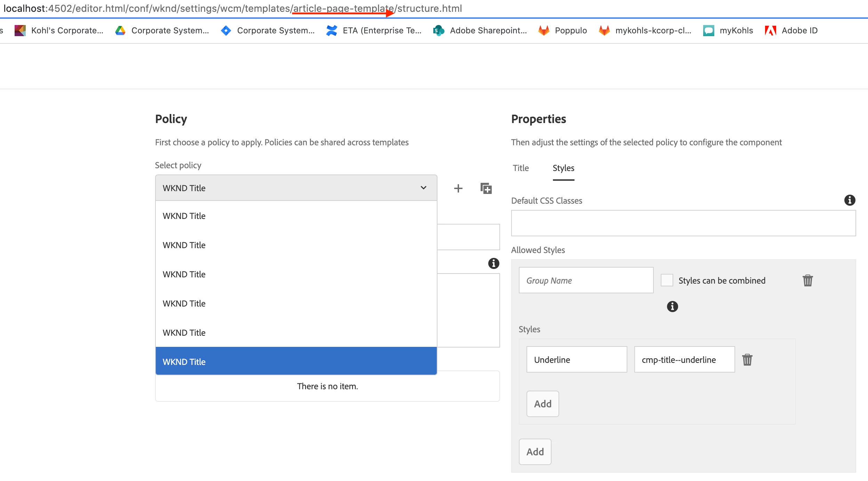
Task: Click info icon in Policy panel
Action: [x=493, y=263]
